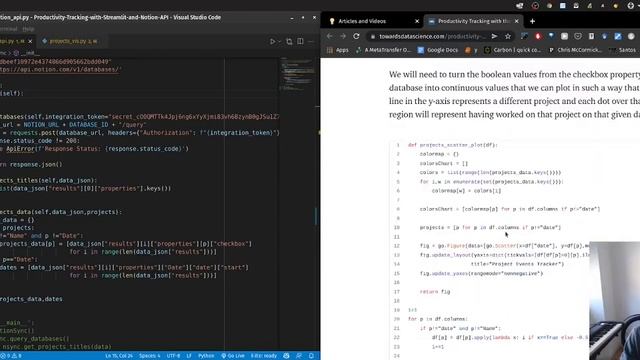Click the first system tray icon in top panel
The image size is (640, 360).
(520, 6)
